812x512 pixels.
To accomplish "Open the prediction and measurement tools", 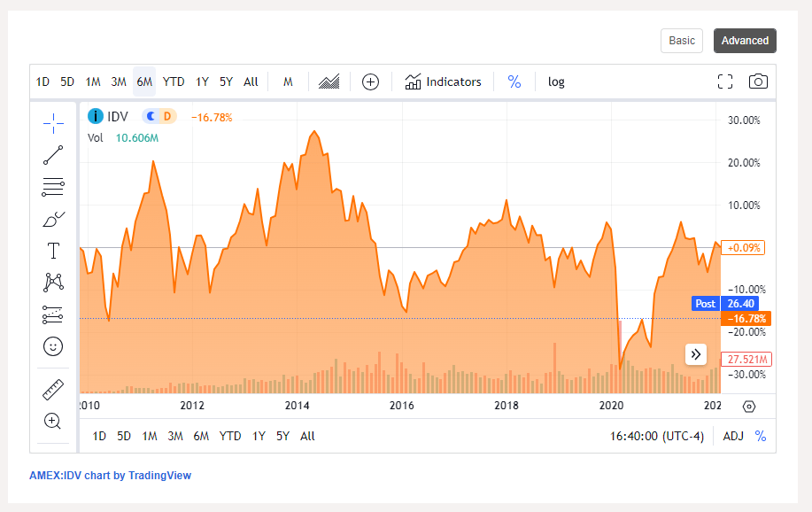I will tap(53, 314).
